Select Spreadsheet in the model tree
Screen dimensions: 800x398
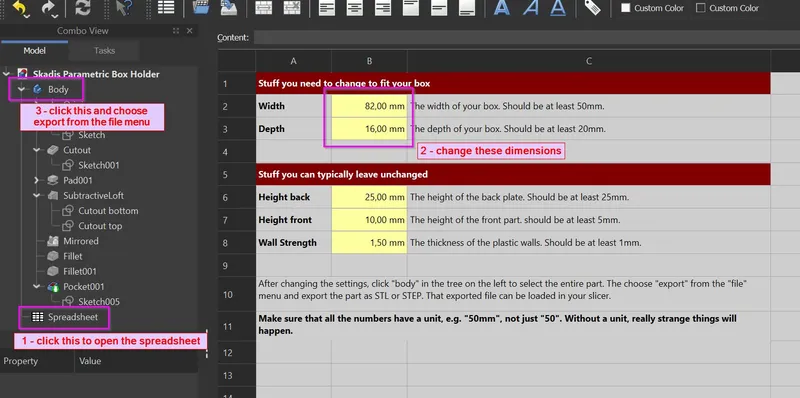coord(71,317)
